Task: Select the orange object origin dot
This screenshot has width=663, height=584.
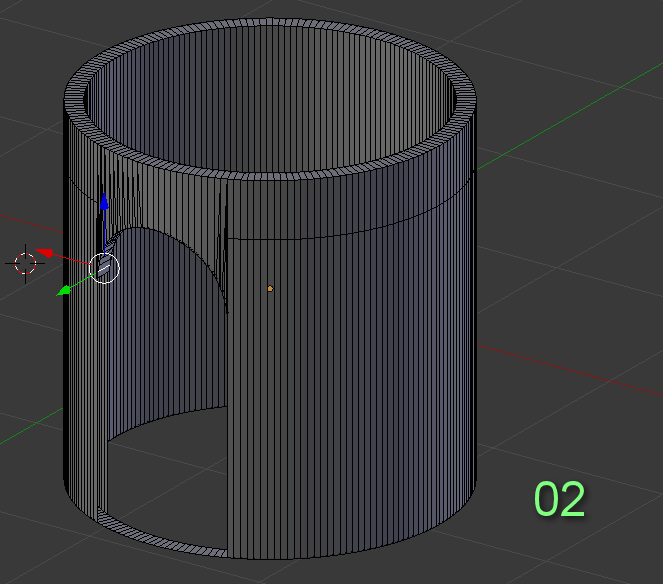Action: tap(270, 289)
